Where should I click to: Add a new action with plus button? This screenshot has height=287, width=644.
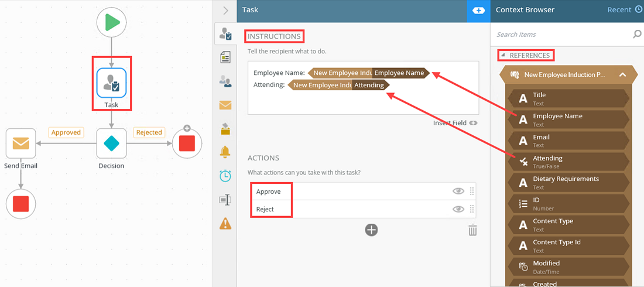point(371,230)
